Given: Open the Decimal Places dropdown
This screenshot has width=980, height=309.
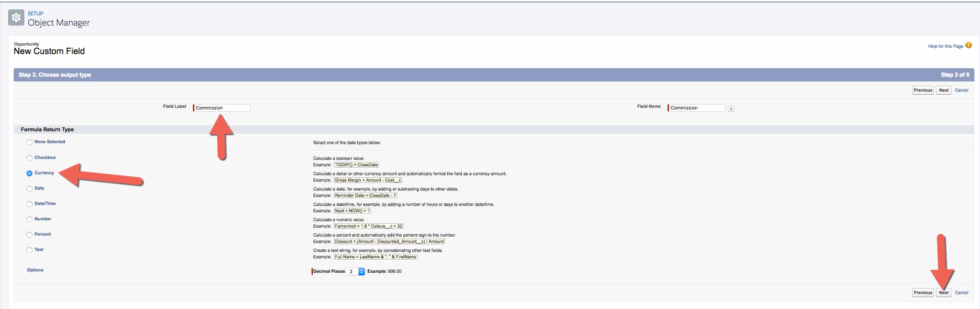Looking at the screenshot, I should pos(356,271).
